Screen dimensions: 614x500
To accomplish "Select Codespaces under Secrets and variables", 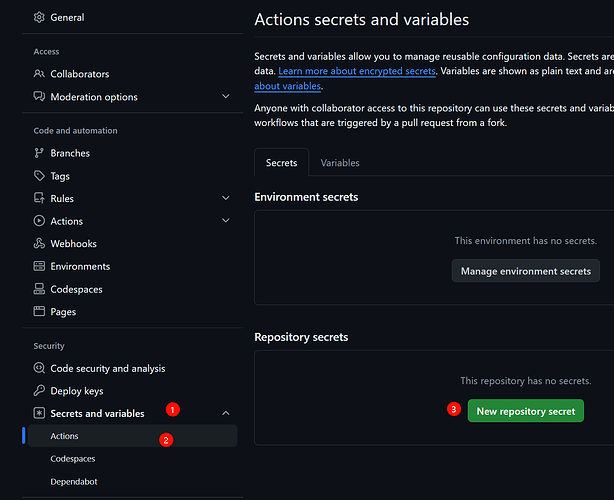I will [x=72, y=458].
